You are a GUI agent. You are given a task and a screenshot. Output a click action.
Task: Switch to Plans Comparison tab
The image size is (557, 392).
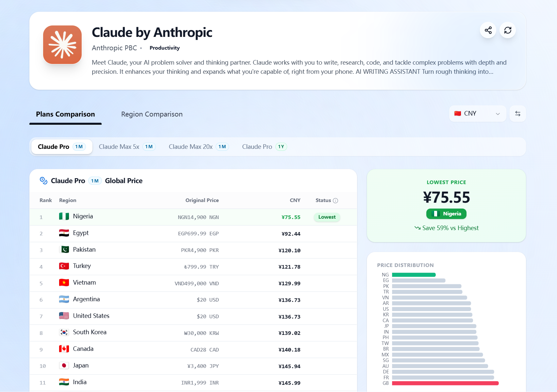(x=65, y=114)
